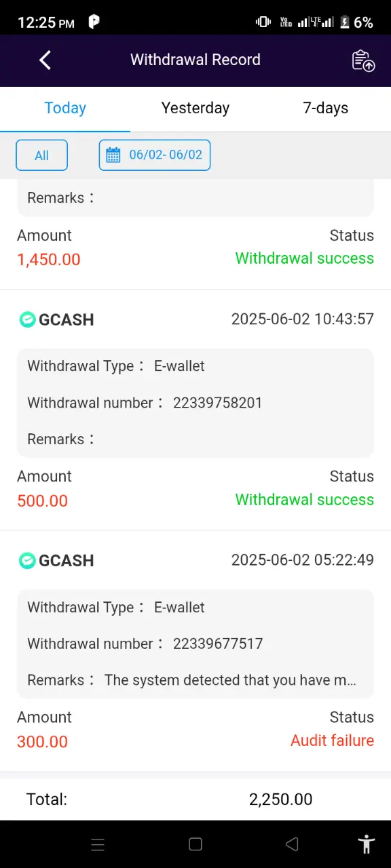Switch to the Yesterday tab
Image resolution: width=391 pixels, height=868 pixels.
195,108
